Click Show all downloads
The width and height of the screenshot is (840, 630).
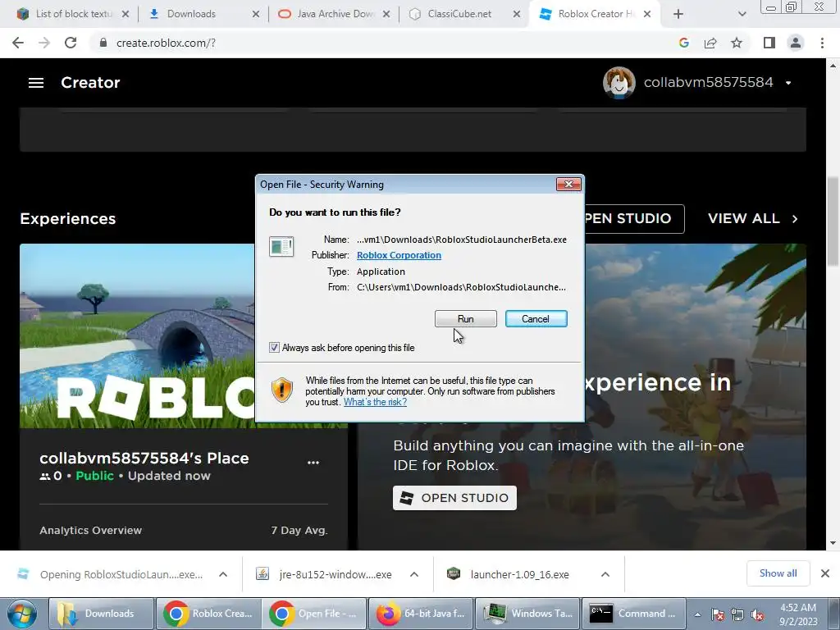click(x=778, y=573)
